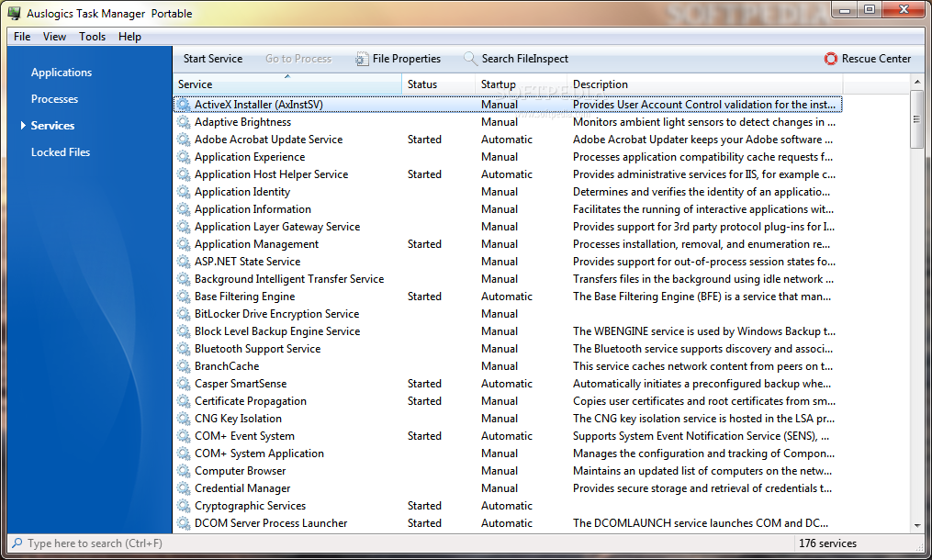Click gear icon beside Computer Browser

(184, 471)
